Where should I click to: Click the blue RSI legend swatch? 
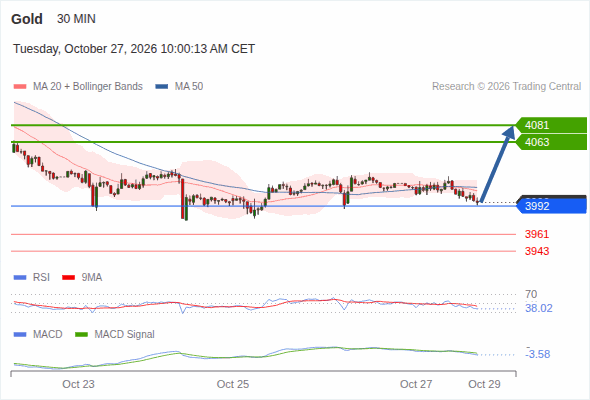pos(20,278)
